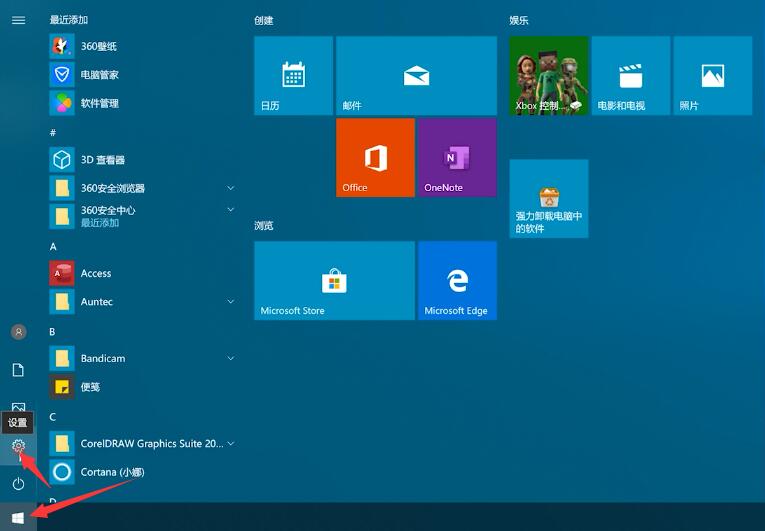
Task: Click the 创建 tile group title
Action: pos(263,20)
